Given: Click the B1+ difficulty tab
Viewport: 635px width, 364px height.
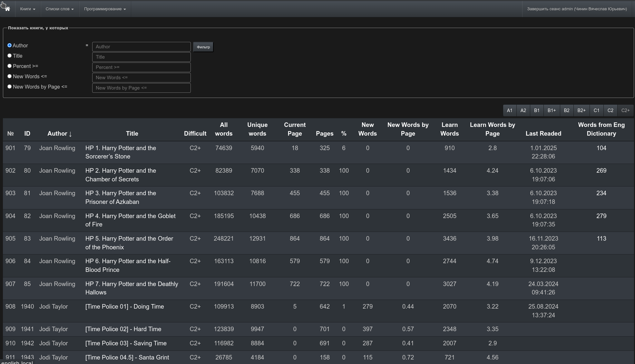Looking at the screenshot, I should point(551,110).
